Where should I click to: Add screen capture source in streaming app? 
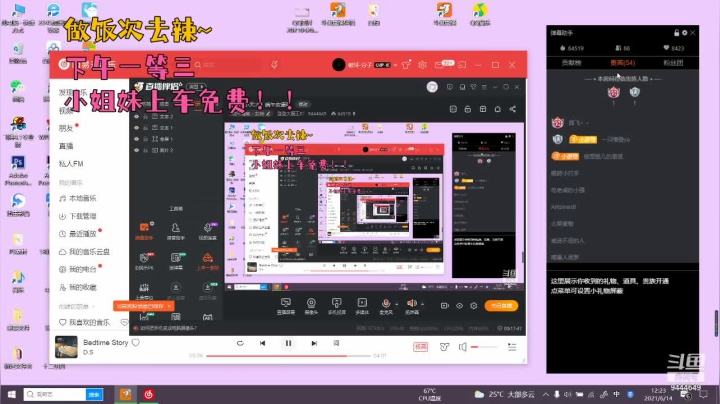click(x=286, y=306)
